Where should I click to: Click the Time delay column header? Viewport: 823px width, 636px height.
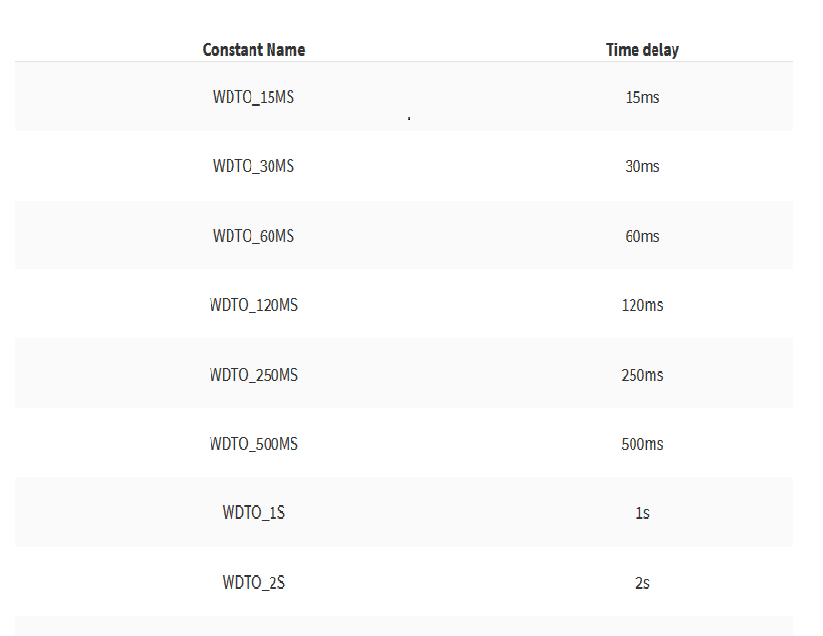click(642, 50)
